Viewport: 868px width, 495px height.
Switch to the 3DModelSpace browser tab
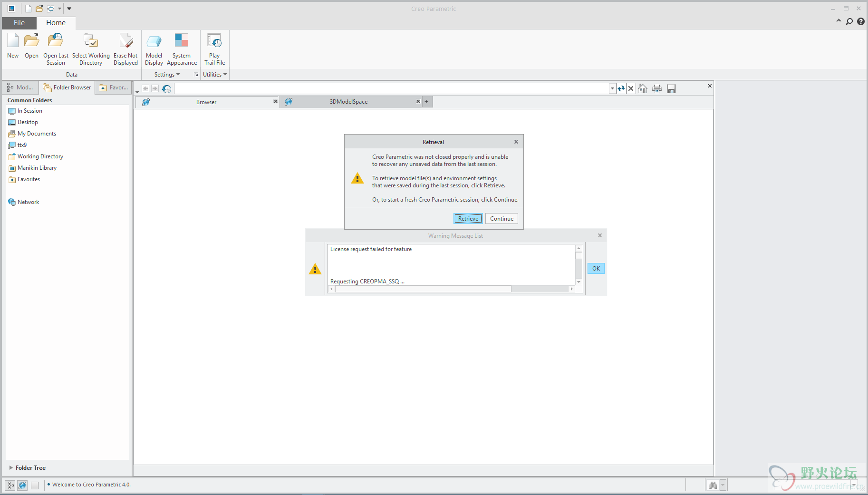[x=348, y=102]
